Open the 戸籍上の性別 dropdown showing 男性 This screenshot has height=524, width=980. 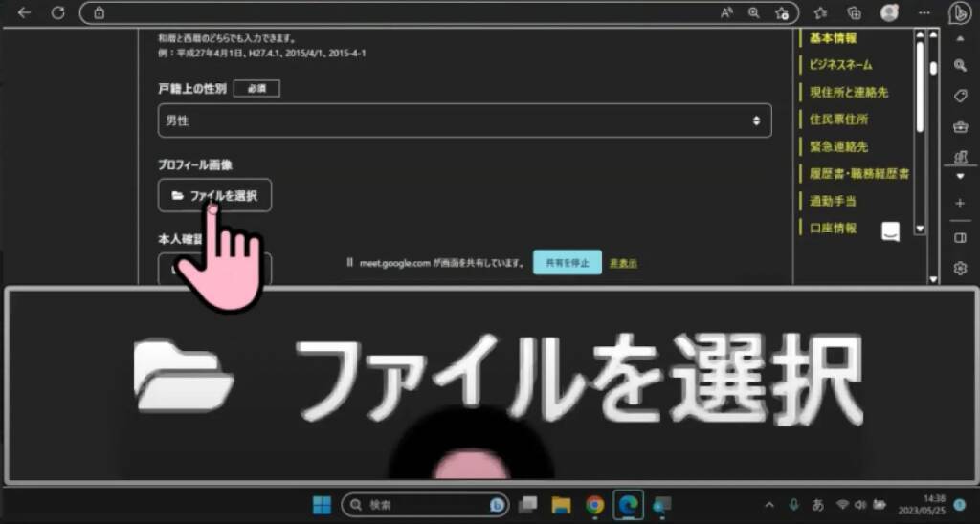[x=464, y=120]
